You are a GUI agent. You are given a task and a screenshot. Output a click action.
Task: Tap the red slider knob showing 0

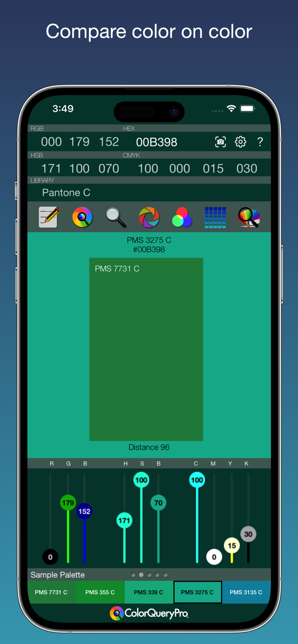point(50,557)
